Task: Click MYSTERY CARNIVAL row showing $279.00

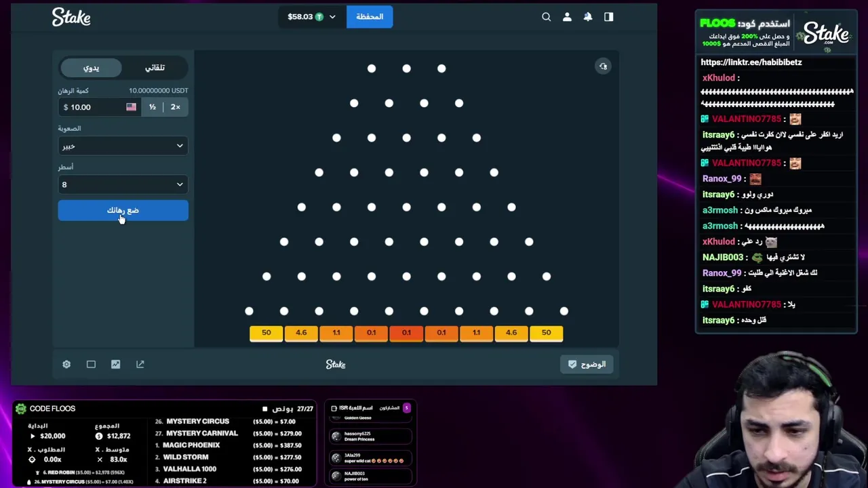Action: pyautogui.click(x=228, y=434)
